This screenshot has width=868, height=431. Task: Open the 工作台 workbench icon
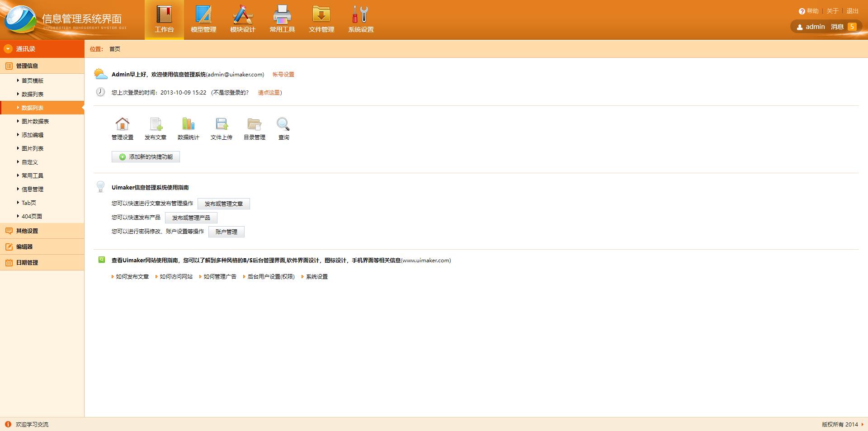coord(164,14)
